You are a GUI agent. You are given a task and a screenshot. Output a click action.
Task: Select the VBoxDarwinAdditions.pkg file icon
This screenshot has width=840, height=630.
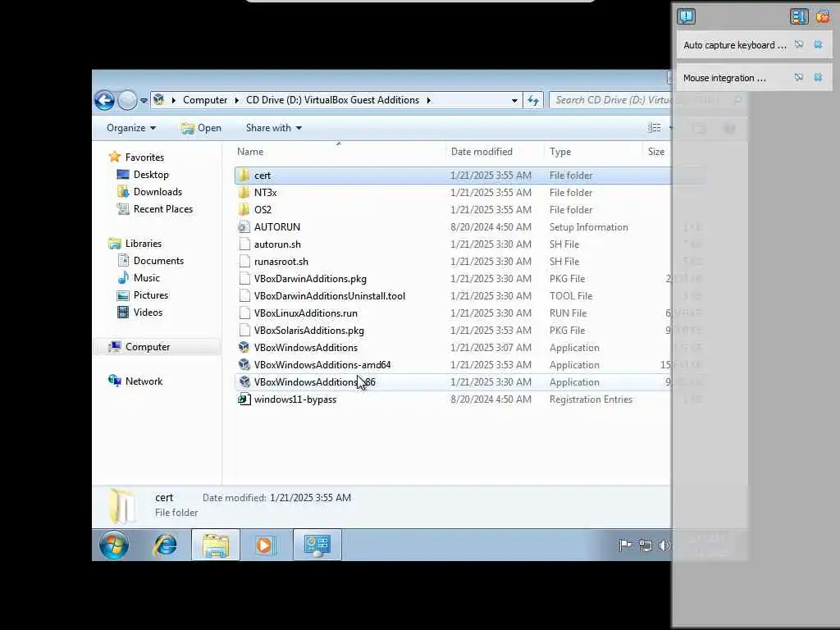click(244, 279)
